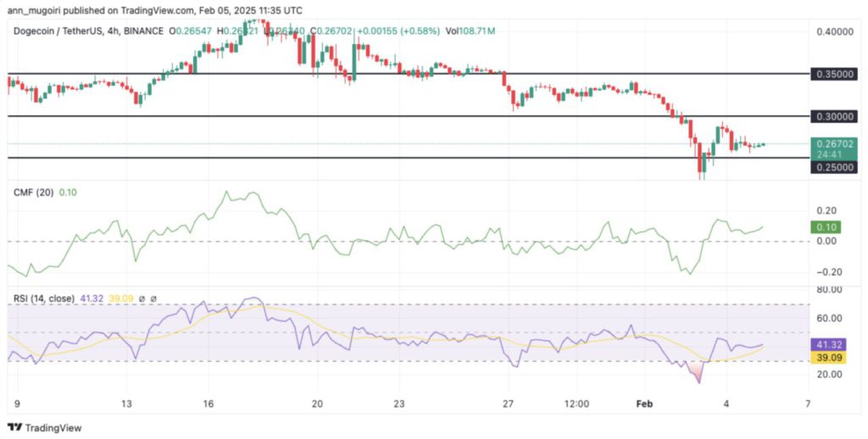Click the 80.00 RSI axis label

(828, 290)
